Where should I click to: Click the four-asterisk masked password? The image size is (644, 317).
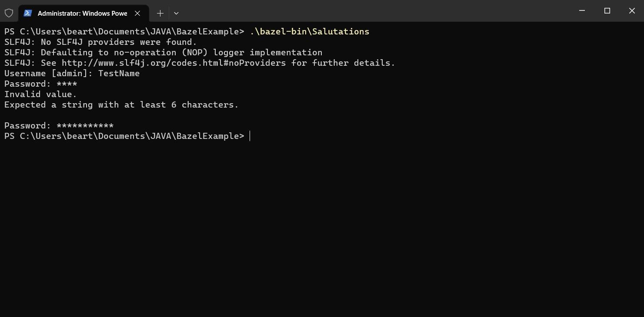67,84
